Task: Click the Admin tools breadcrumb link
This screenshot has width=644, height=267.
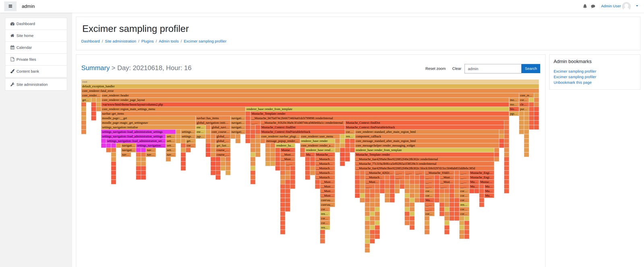Action: [x=169, y=41]
